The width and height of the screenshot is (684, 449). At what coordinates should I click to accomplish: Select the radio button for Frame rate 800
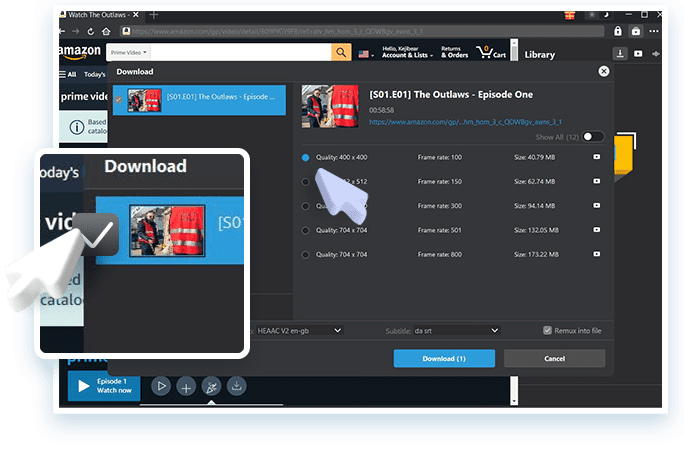tap(305, 254)
